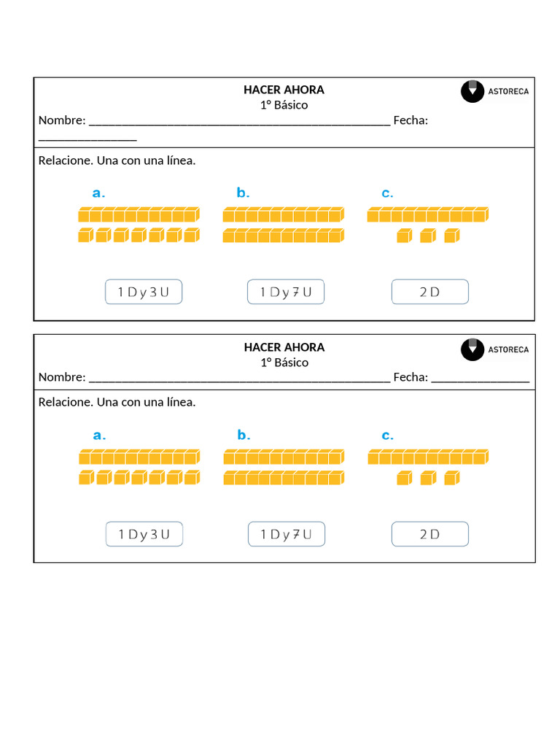Click the seven unit cubes of figure a, top worksheet
Viewport: 560px width, 747px height.
(139, 235)
